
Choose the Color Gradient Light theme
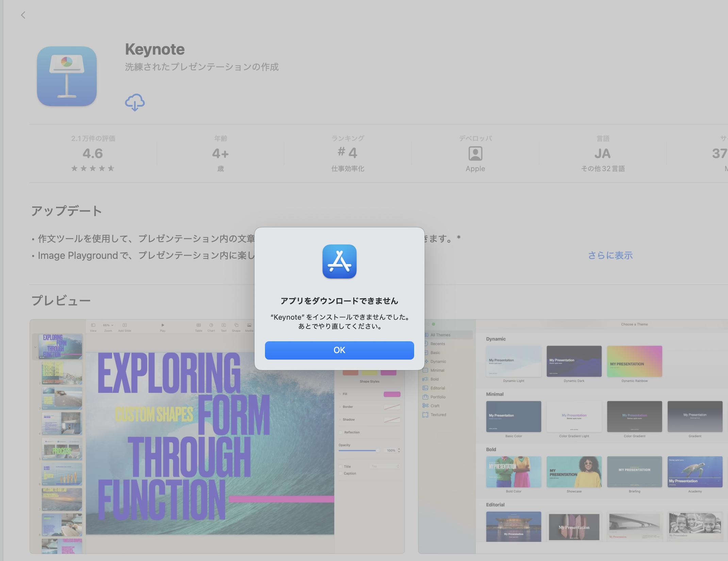coord(574,416)
